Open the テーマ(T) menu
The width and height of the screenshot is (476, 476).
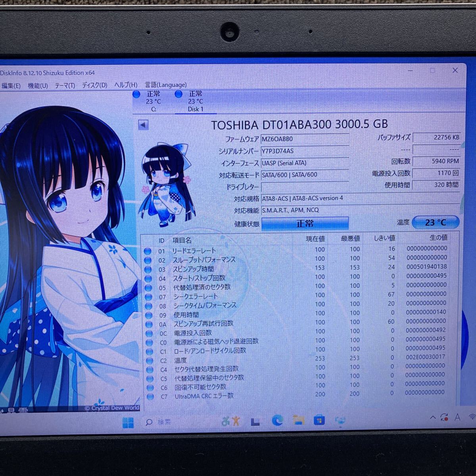pos(65,85)
